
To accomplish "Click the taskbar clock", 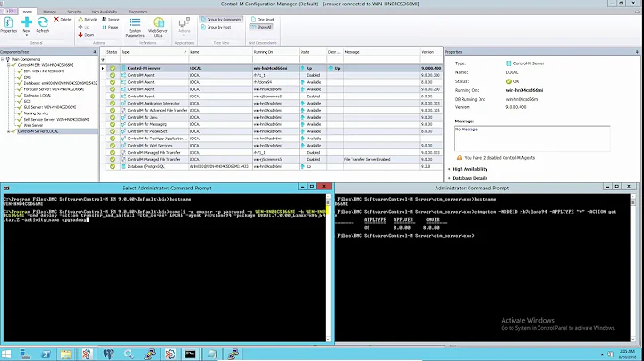I will click(627, 355).
